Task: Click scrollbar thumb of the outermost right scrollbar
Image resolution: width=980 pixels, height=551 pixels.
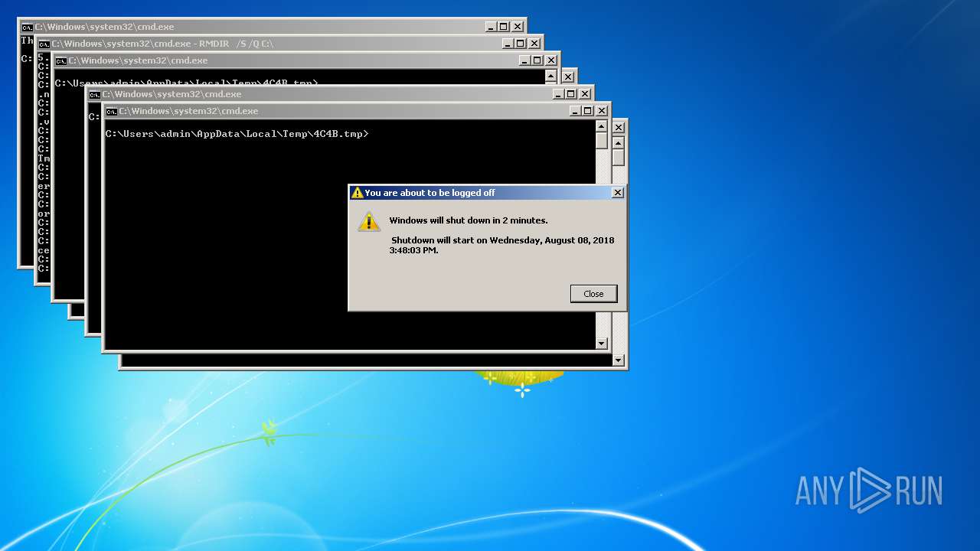Action: [618, 158]
